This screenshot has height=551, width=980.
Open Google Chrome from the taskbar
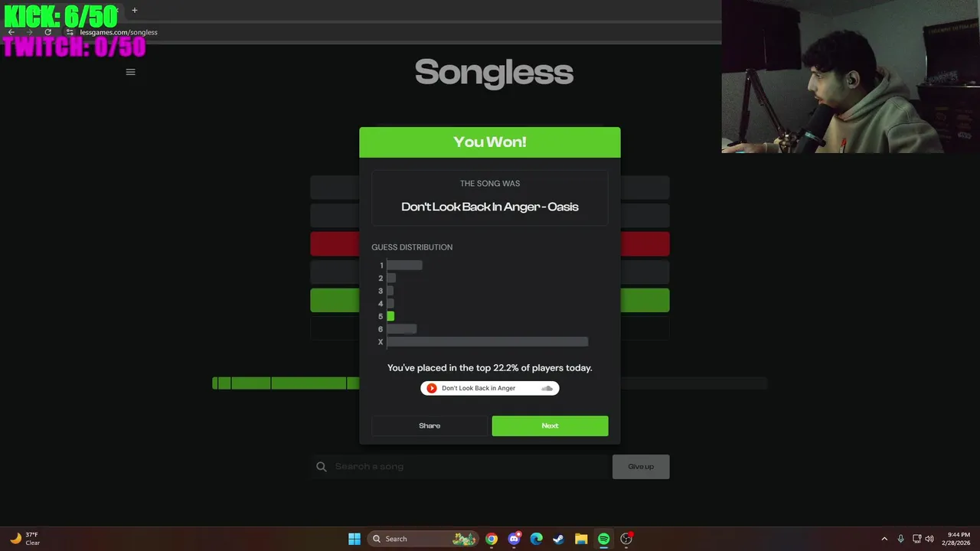[x=492, y=539]
